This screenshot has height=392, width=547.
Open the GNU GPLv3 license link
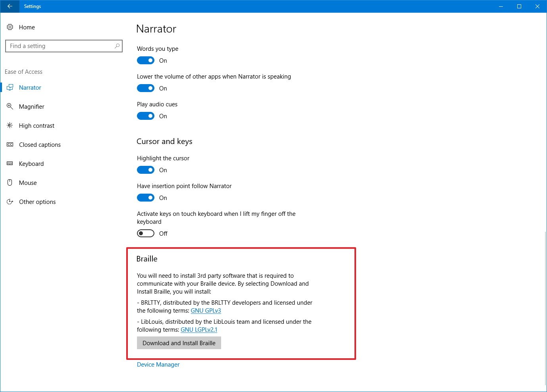click(x=206, y=311)
